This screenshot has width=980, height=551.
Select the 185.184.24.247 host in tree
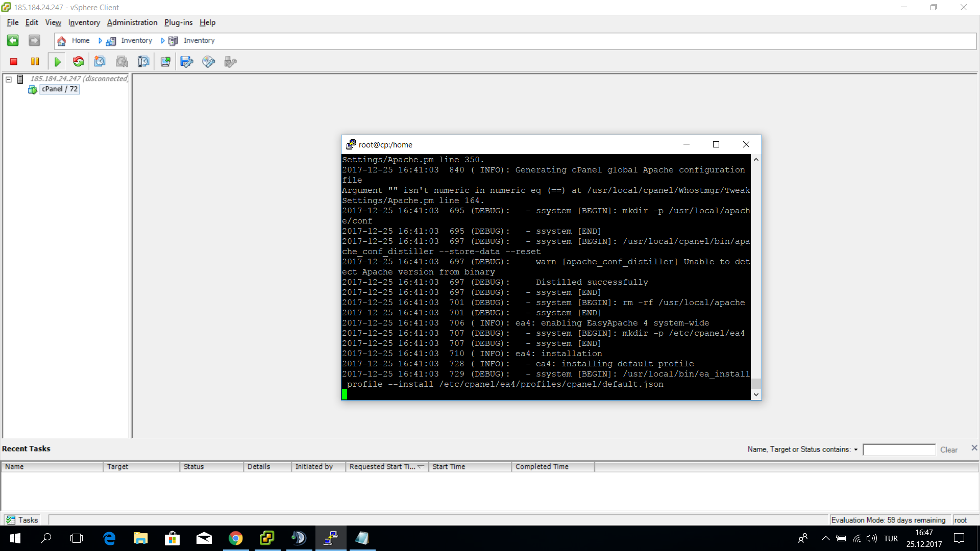79,79
